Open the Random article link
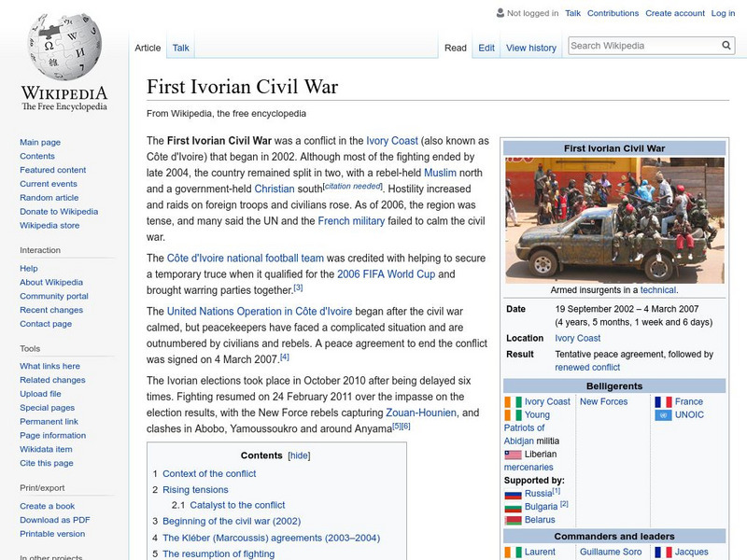This screenshot has height=560, width=747. (x=49, y=197)
